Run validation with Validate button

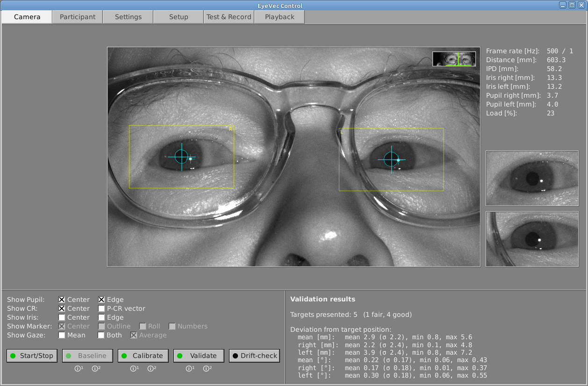(x=199, y=356)
